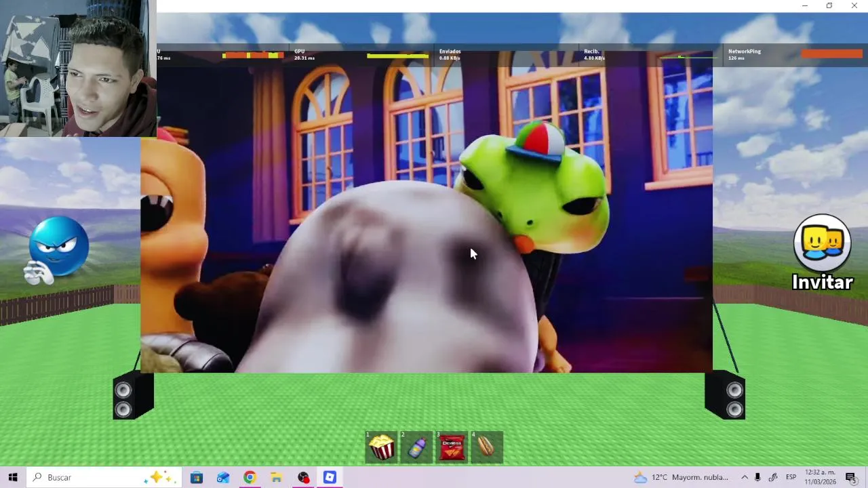Click the microphone tray icon
The width and height of the screenshot is (868, 488).
coord(757,477)
